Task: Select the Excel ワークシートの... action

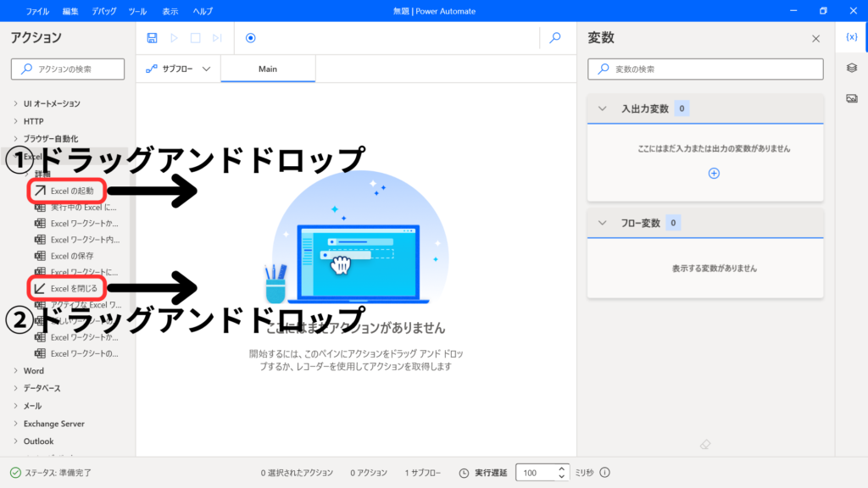Action: click(x=76, y=353)
